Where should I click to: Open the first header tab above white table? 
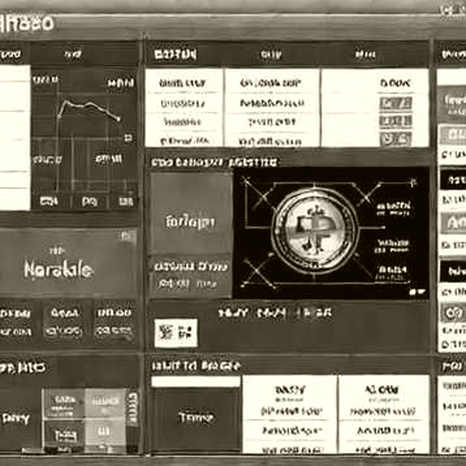pyautogui.click(x=176, y=54)
